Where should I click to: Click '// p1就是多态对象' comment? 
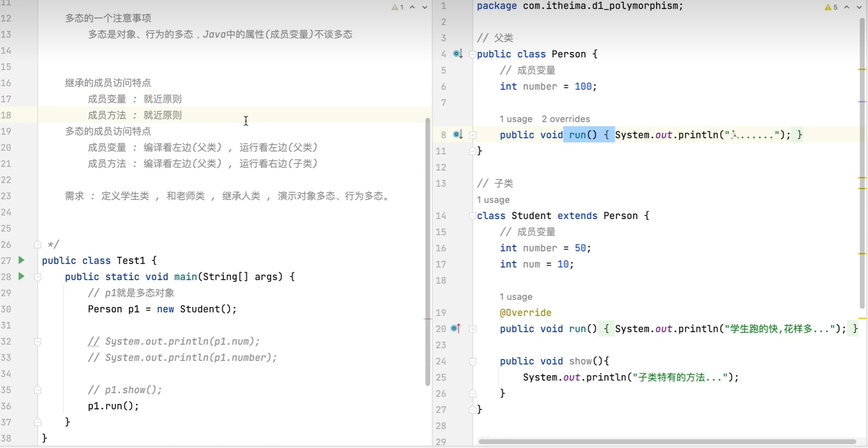[x=131, y=293]
